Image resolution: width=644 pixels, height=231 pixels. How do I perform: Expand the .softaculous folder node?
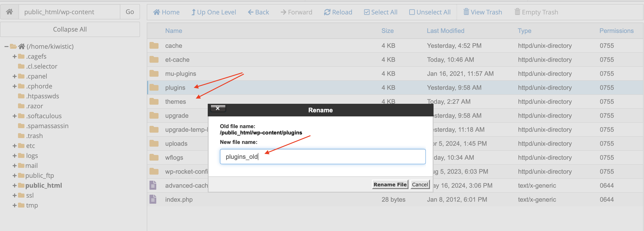14,116
